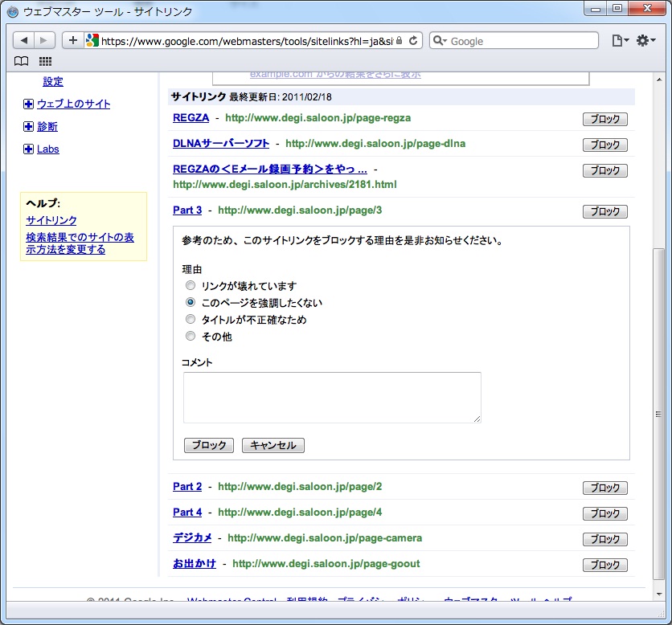672x625 pixels.
Task: Select the タイトルが不正確なため reason
Action: (191, 319)
